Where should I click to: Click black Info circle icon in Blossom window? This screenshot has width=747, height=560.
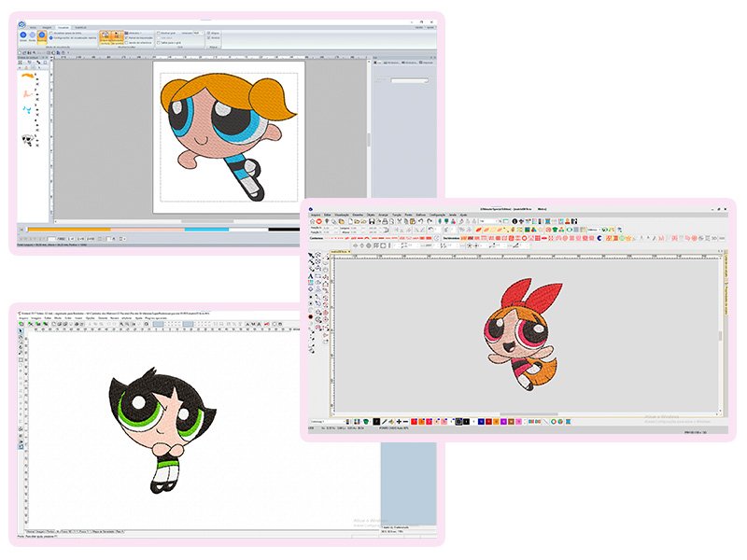514,221
